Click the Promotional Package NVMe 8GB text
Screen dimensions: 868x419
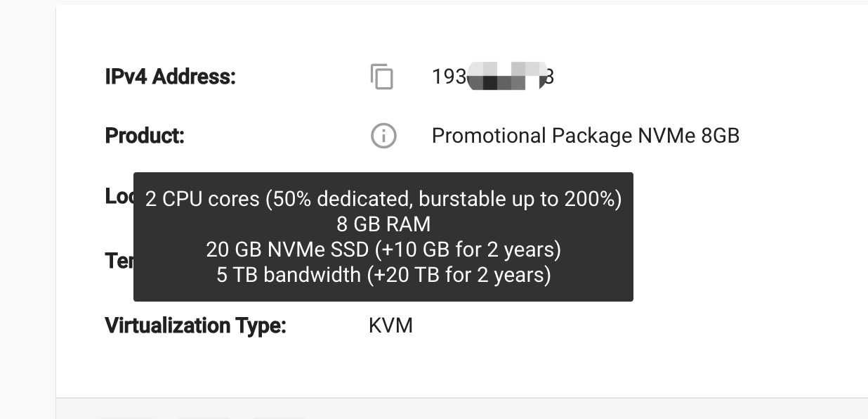point(586,136)
